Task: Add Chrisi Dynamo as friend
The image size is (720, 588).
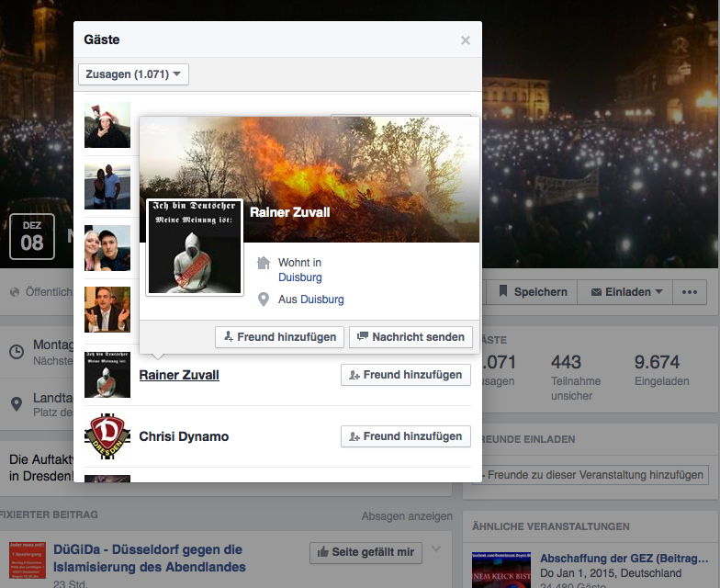Action: click(x=405, y=436)
